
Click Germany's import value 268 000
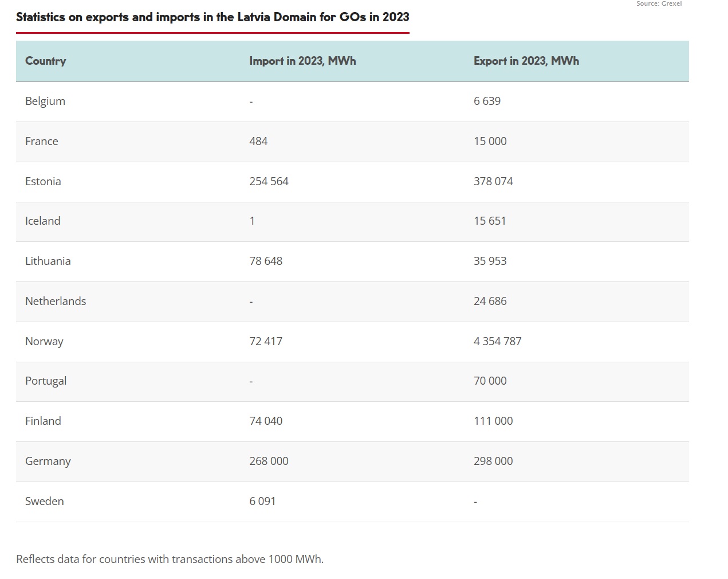coord(269,461)
